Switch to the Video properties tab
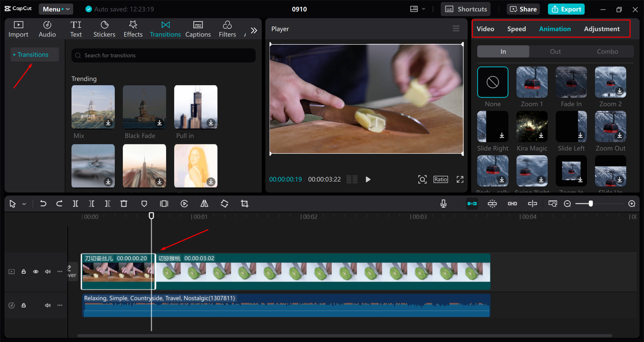This screenshot has height=342, width=644. pyautogui.click(x=486, y=29)
